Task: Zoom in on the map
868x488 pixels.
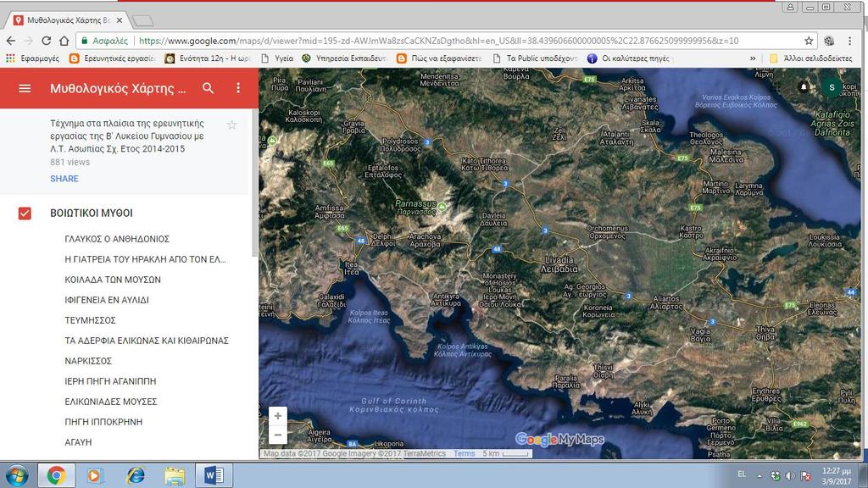Action: point(278,416)
